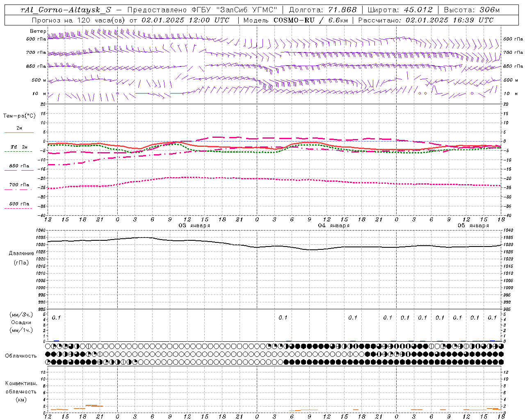
Task: Click the black pressure curve
Action: [x=275, y=247]
